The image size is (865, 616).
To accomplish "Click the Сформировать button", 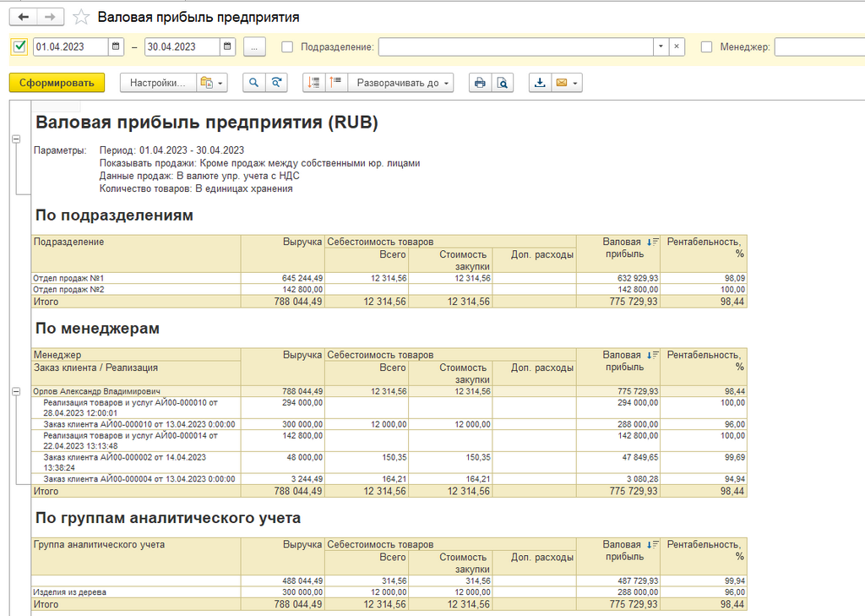I will [x=57, y=83].
